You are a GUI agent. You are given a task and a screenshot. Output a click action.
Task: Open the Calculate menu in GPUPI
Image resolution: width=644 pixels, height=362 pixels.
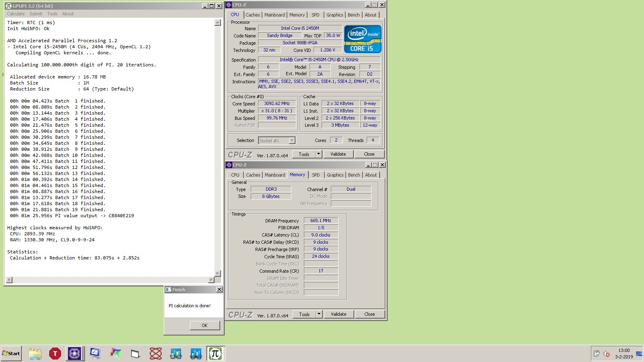[x=16, y=14]
